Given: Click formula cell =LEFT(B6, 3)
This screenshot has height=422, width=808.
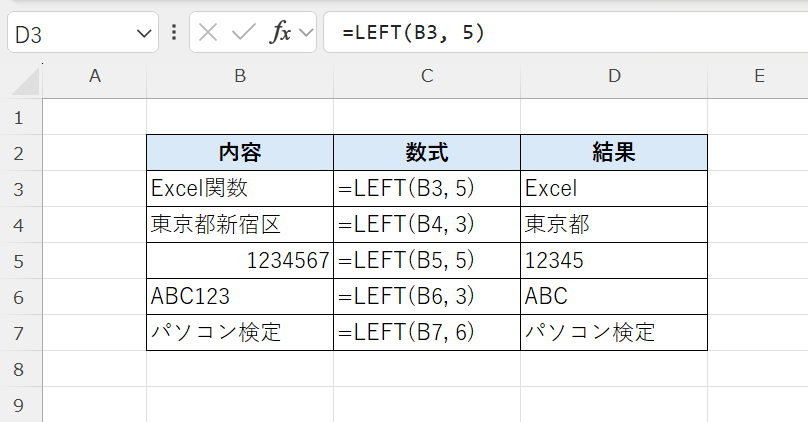Looking at the screenshot, I should click(427, 296).
